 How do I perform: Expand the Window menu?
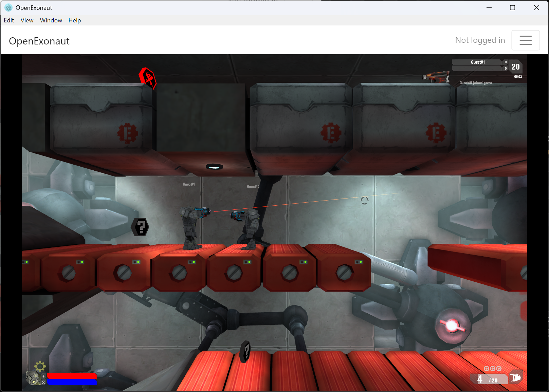point(51,20)
